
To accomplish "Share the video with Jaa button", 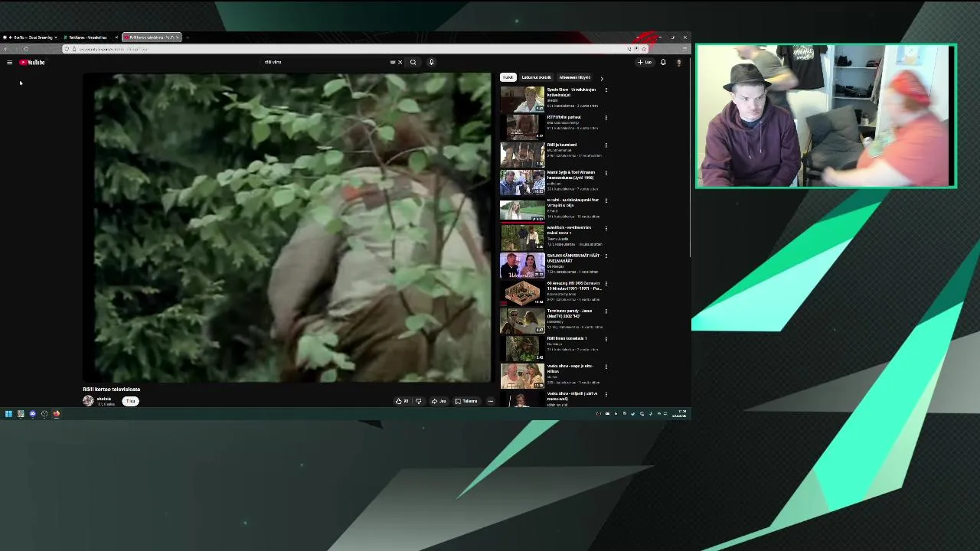I will point(439,401).
